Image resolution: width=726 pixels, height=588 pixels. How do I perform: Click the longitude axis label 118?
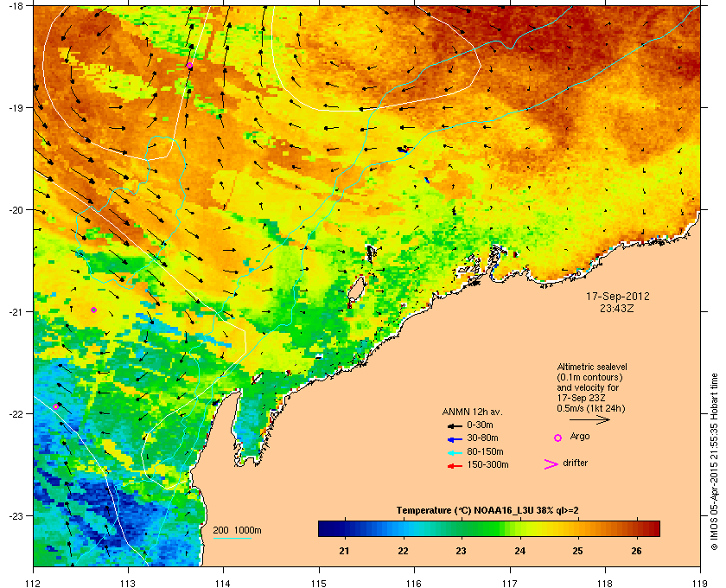605,583
